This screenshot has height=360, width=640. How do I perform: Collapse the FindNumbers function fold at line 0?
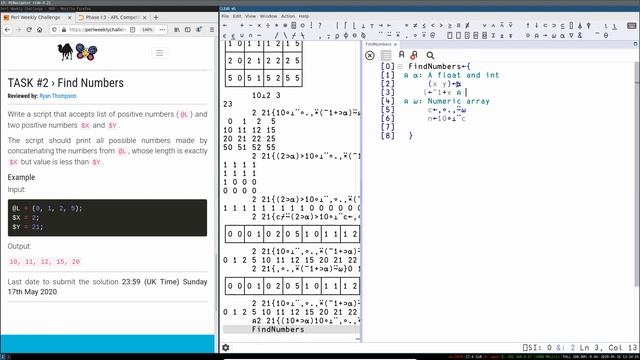point(400,66)
